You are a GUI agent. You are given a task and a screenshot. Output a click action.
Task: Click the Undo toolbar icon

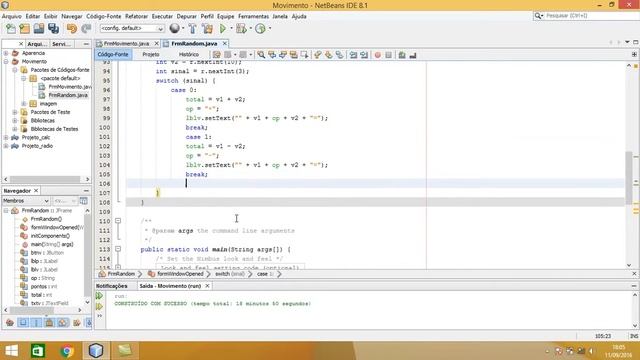[x=72, y=29]
